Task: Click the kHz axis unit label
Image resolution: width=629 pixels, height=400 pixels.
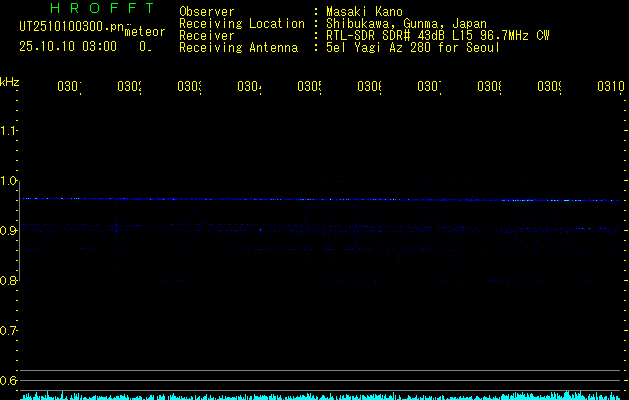Action: [9, 81]
